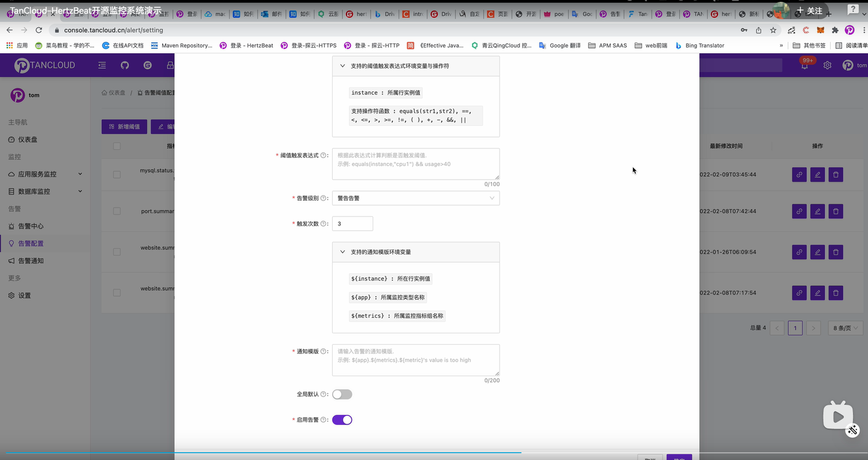Image resolution: width=868 pixels, height=460 pixels.
Task: Click the delete trash icon on the last row
Action: (x=835, y=293)
